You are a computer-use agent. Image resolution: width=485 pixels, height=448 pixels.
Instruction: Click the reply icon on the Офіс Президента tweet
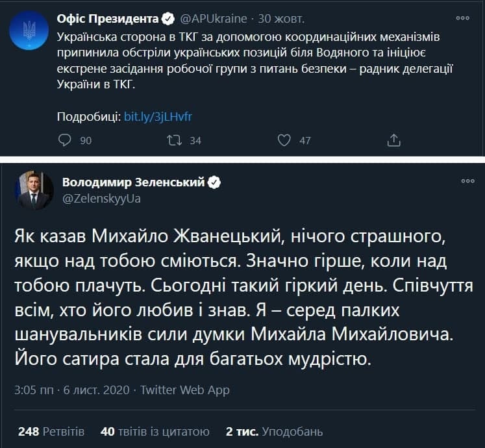pos(64,140)
